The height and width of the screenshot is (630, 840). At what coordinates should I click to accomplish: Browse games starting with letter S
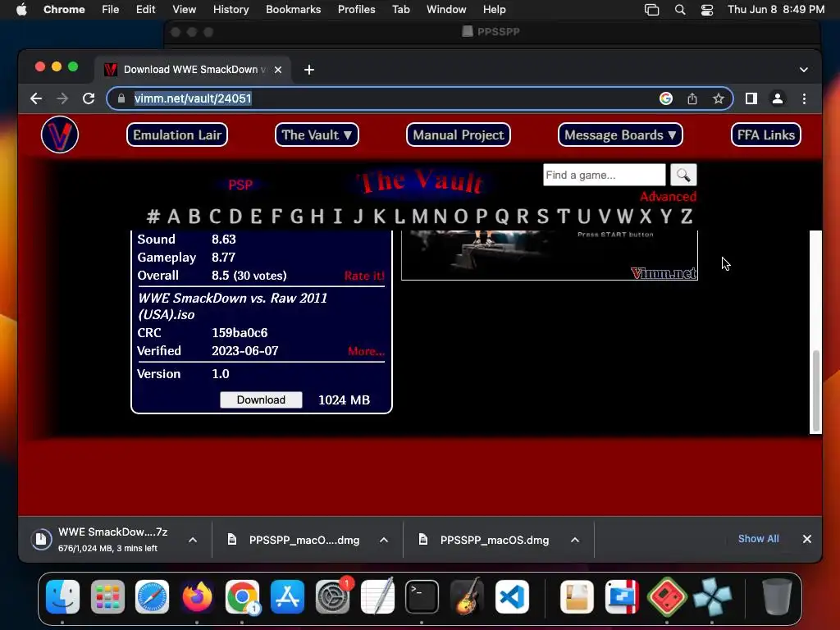pos(543,217)
